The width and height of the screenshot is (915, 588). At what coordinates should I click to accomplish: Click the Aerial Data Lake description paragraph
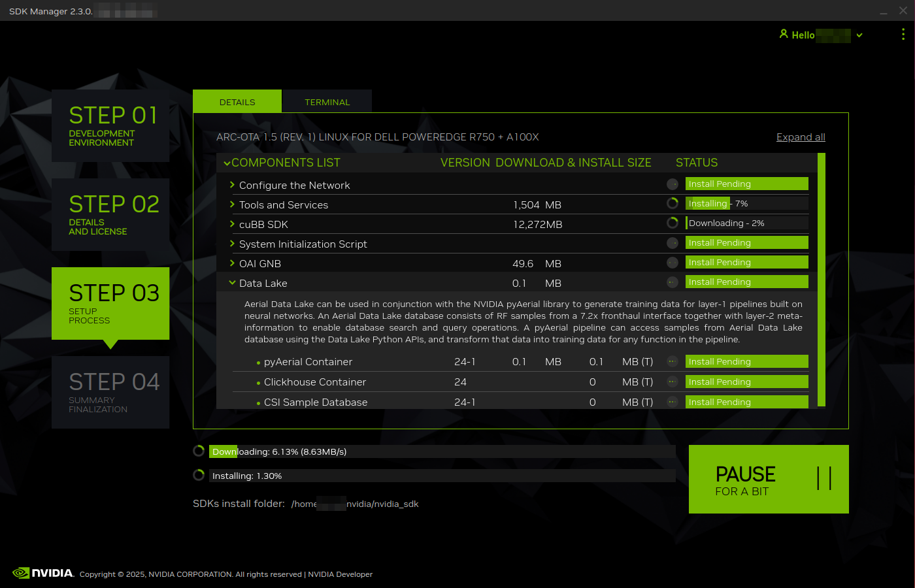tap(524, 321)
